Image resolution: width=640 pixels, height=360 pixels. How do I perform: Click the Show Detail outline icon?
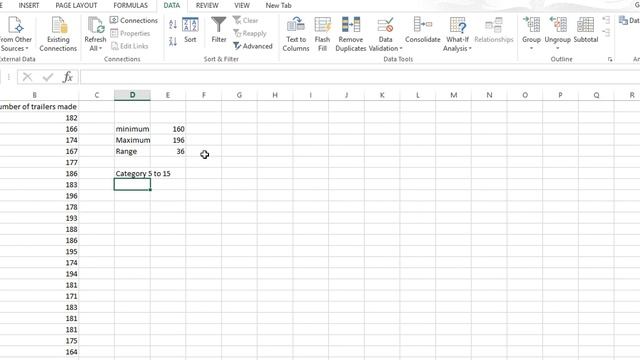click(x=606, y=20)
